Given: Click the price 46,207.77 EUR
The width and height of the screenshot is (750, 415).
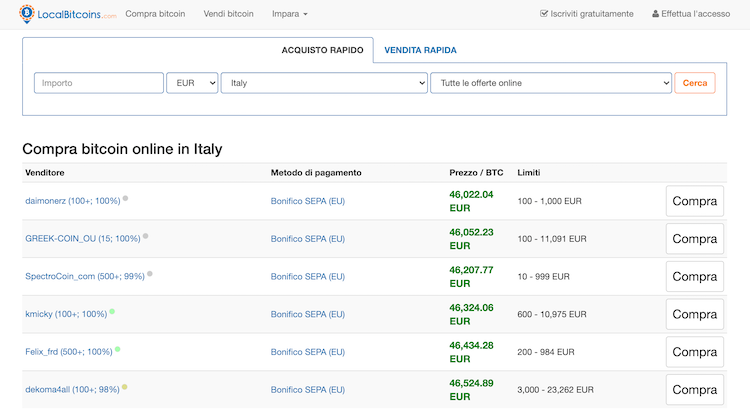Looking at the screenshot, I should 471,277.
